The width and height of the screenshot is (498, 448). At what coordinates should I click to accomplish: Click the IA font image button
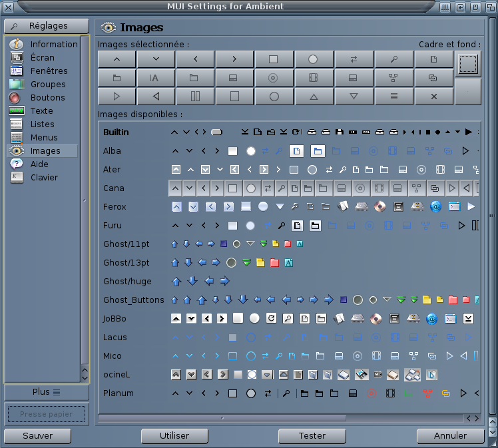(156, 78)
